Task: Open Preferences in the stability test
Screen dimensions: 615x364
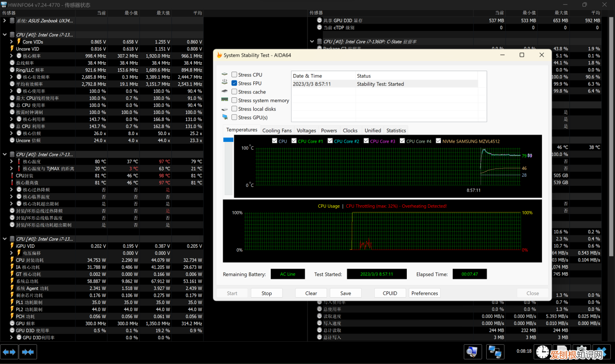Action: coord(424,293)
